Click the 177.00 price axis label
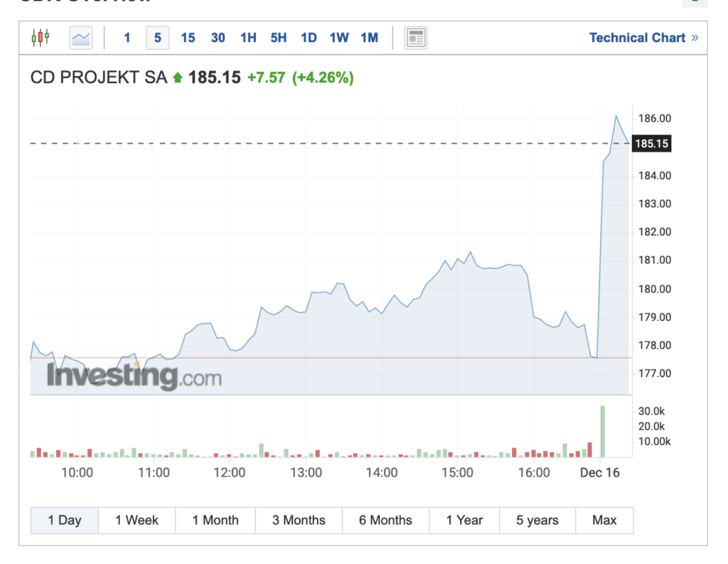The width and height of the screenshot is (728, 564). 655,373
